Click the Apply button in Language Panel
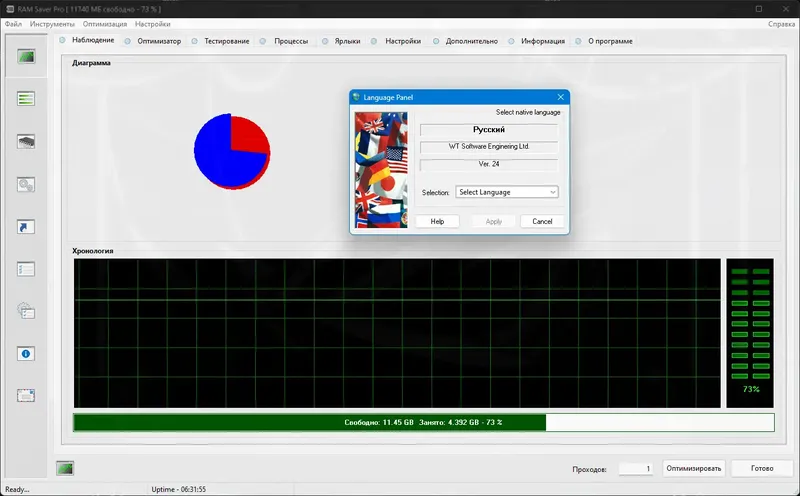 (x=493, y=221)
